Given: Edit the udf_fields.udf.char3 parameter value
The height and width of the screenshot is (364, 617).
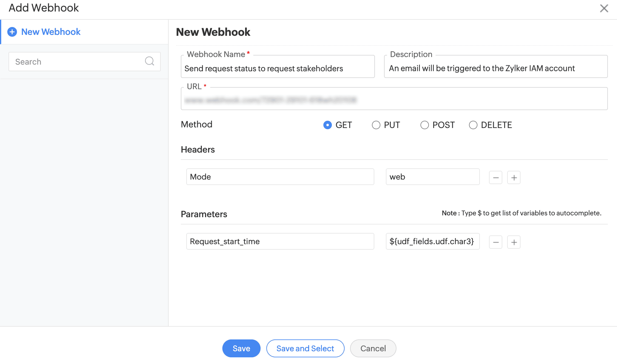Looking at the screenshot, I should [432, 241].
